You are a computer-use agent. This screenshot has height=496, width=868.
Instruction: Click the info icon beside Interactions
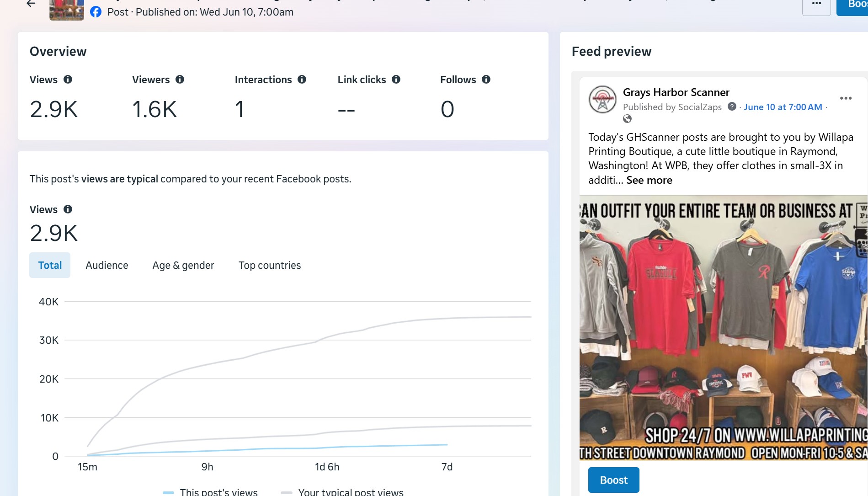[x=302, y=80]
